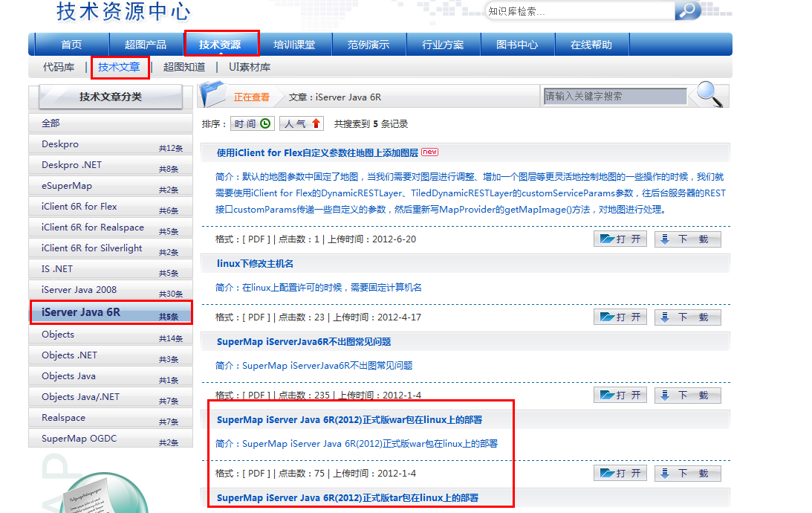Open article 使用iClient for Flex自定义参数往地图上添加图层
This screenshot has height=513, width=812.
tap(317, 153)
